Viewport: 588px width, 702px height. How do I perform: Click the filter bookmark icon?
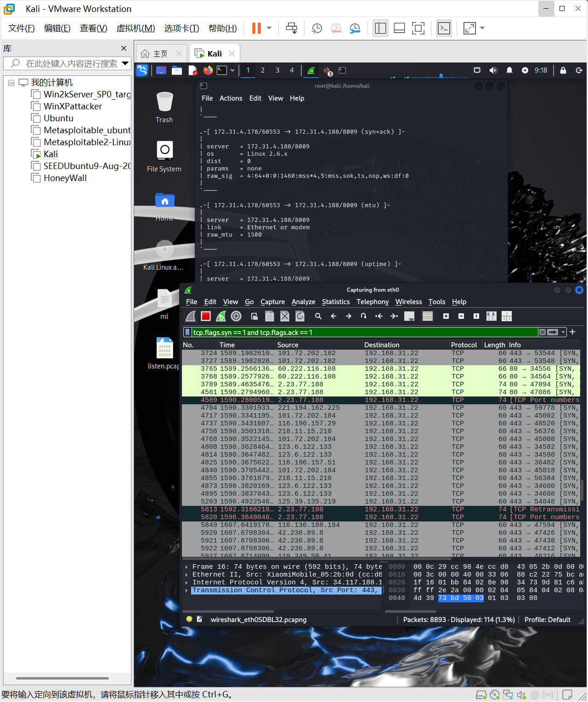click(187, 332)
